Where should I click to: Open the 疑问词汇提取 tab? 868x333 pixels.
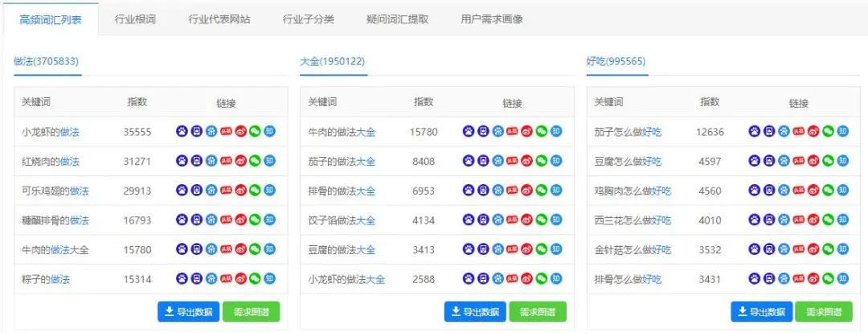[398, 19]
